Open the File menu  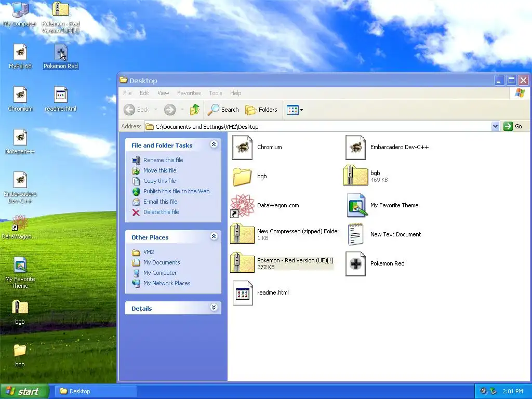coord(128,93)
